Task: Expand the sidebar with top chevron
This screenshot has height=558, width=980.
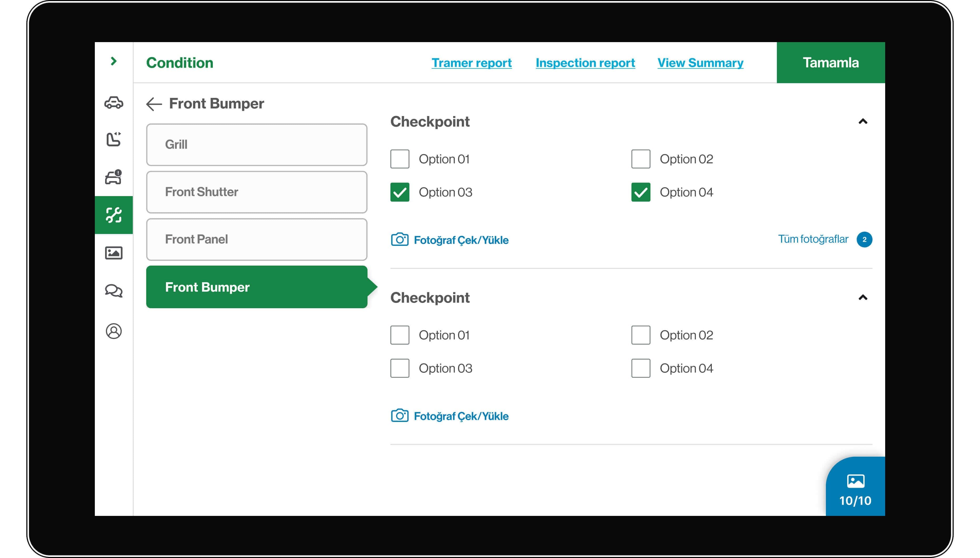Action: pos(114,61)
